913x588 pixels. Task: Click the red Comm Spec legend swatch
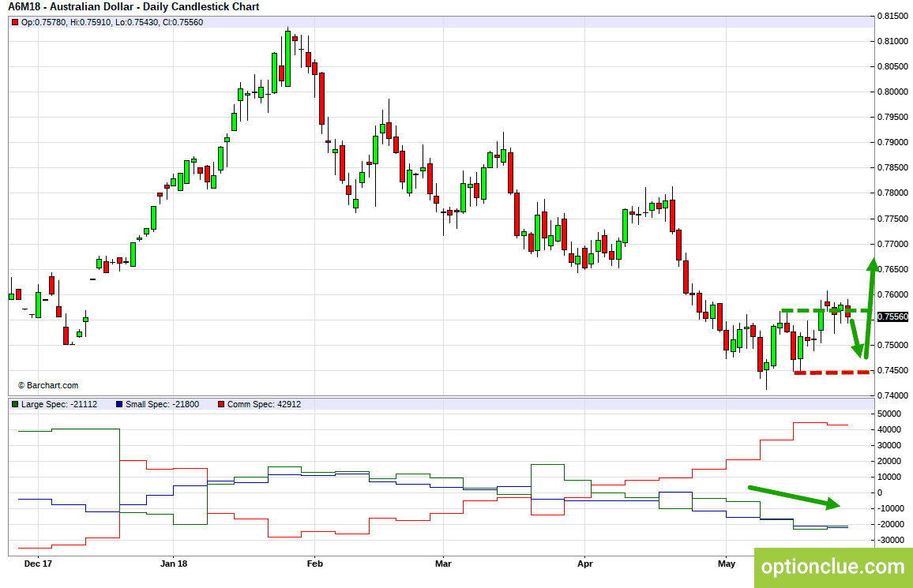coord(220,404)
